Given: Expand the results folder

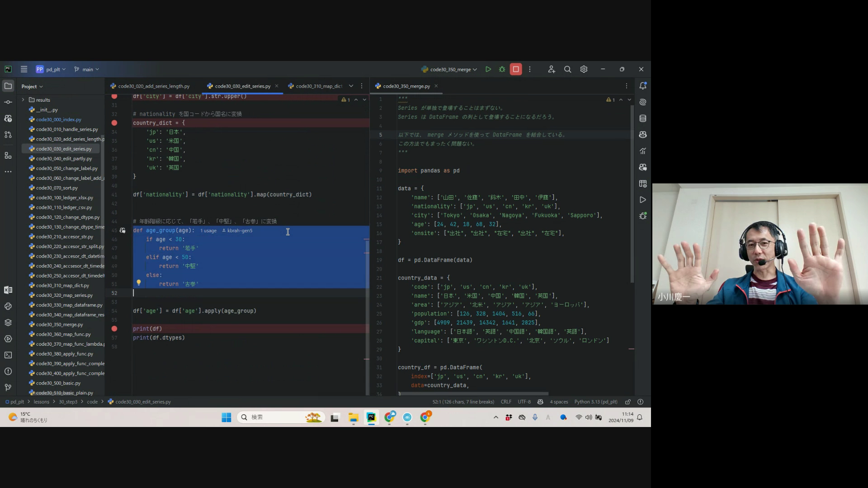Looking at the screenshot, I should [x=23, y=100].
